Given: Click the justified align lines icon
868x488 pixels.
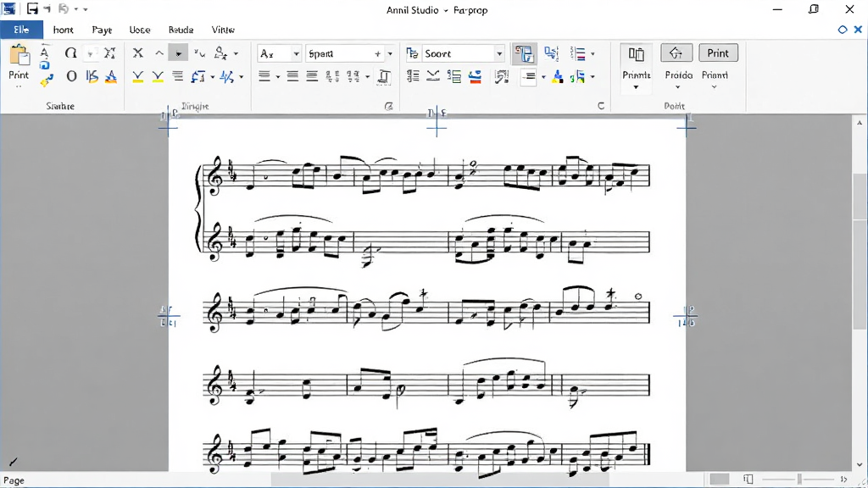Looking at the screenshot, I should [x=312, y=76].
